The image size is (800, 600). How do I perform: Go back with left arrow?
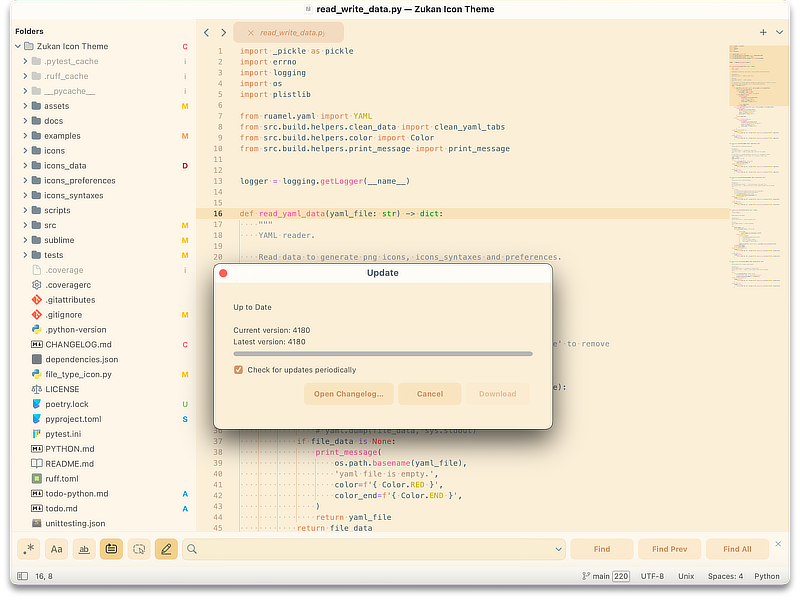coord(206,33)
